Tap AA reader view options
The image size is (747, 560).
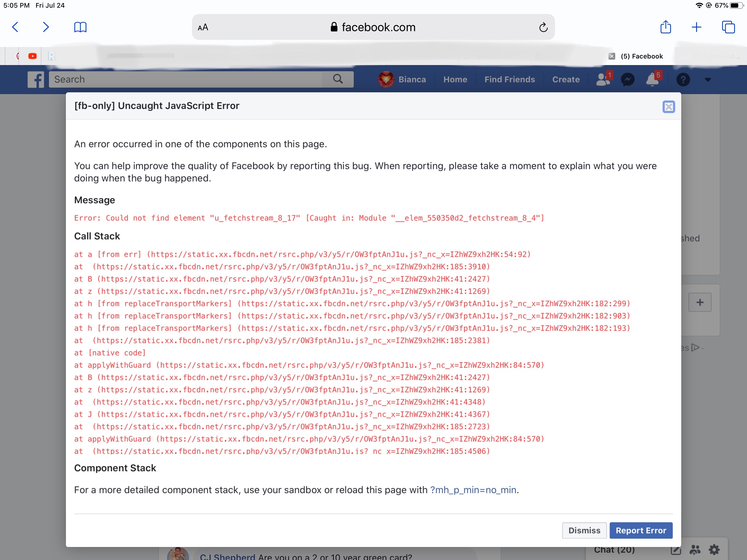tap(203, 27)
